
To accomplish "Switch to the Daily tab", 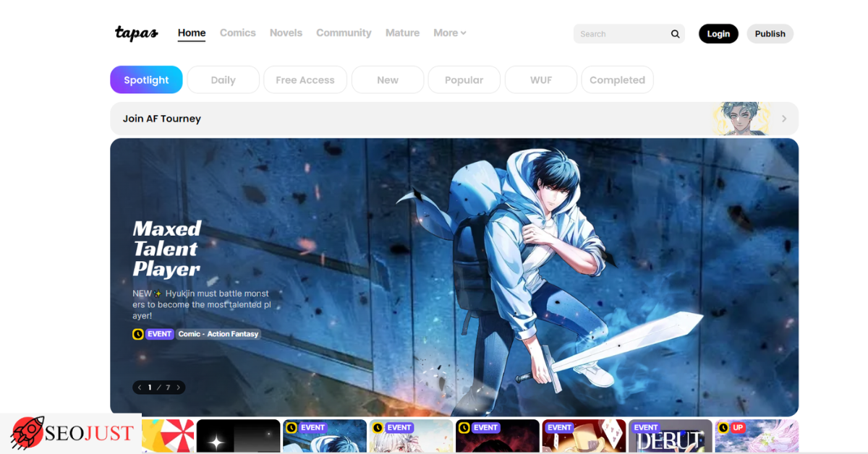I will [223, 80].
